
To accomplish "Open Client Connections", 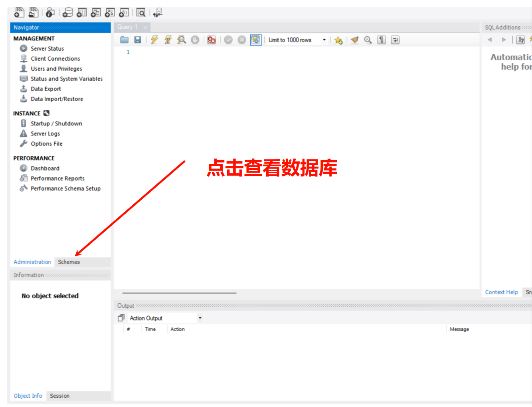I will (55, 58).
